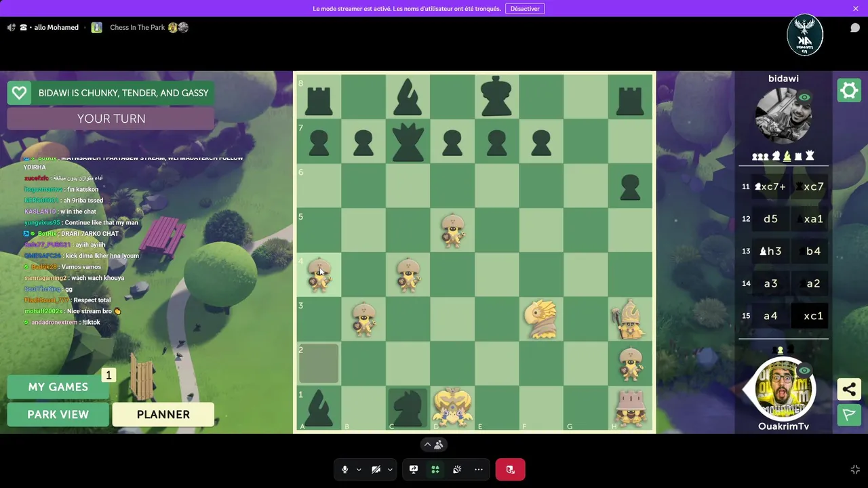Expand camera options chevron
868x488 pixels.
coord(390,469)
